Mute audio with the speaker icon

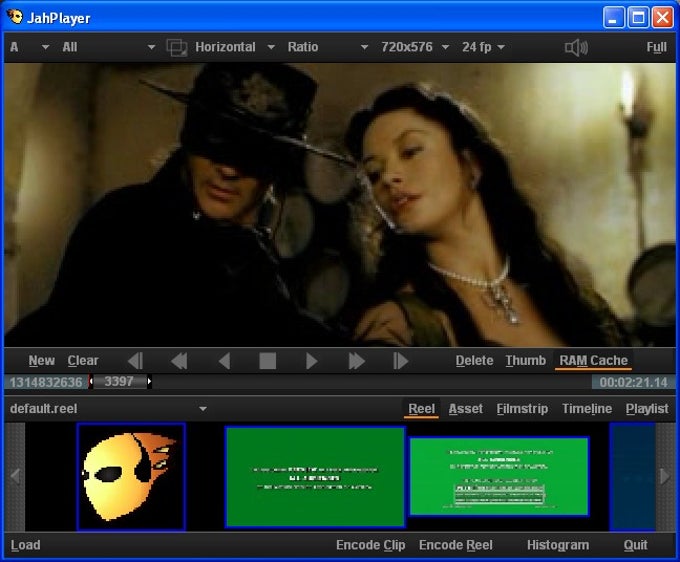(576, 47)
